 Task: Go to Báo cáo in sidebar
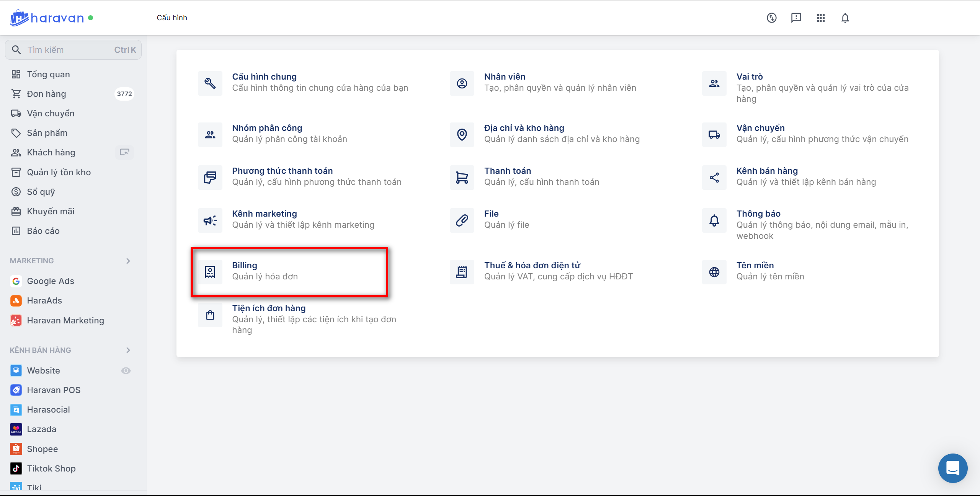coord(43,231)
